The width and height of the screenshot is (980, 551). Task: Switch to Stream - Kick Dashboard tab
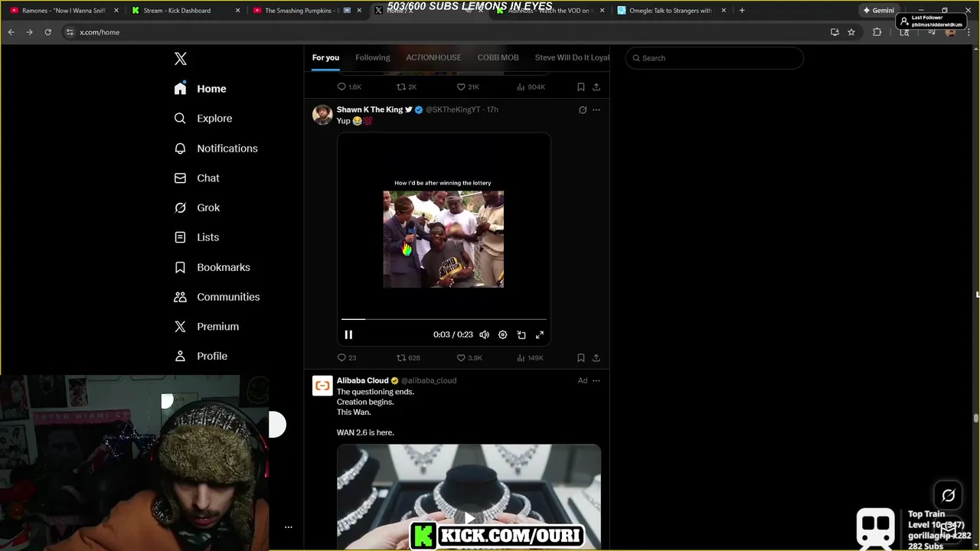[185, 11]
